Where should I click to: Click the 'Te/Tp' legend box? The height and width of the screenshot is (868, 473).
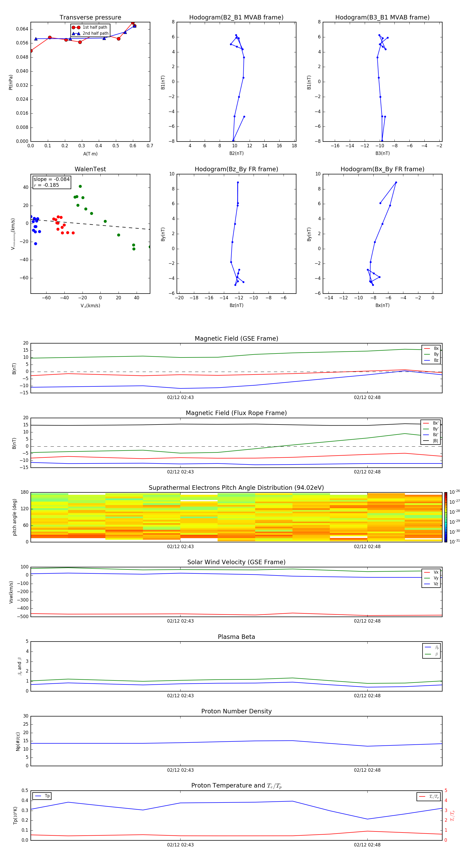click(429, 796)
